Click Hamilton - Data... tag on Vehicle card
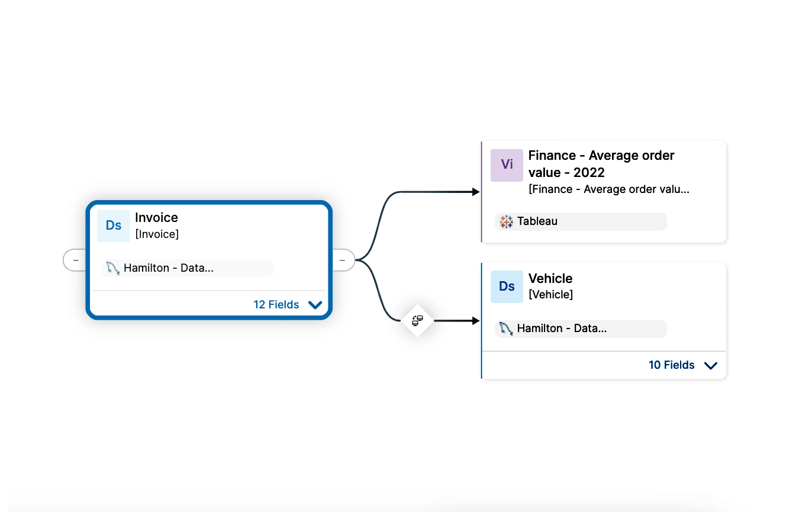812x512 pixels. tap(581, 329)
